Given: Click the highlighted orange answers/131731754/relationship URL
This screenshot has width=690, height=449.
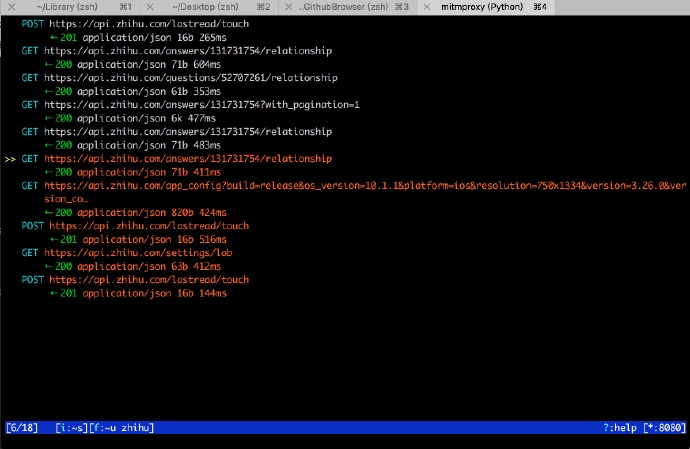Looking at the screenshot, I should click(x=188, y=158).
